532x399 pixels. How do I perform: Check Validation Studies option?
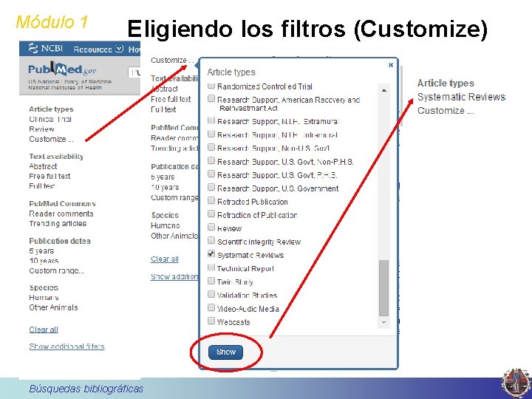211,294
